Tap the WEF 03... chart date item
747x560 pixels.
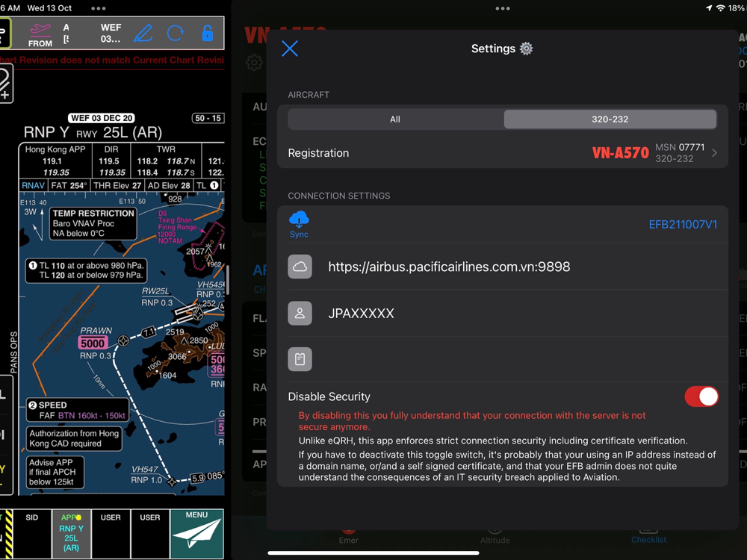111,34
